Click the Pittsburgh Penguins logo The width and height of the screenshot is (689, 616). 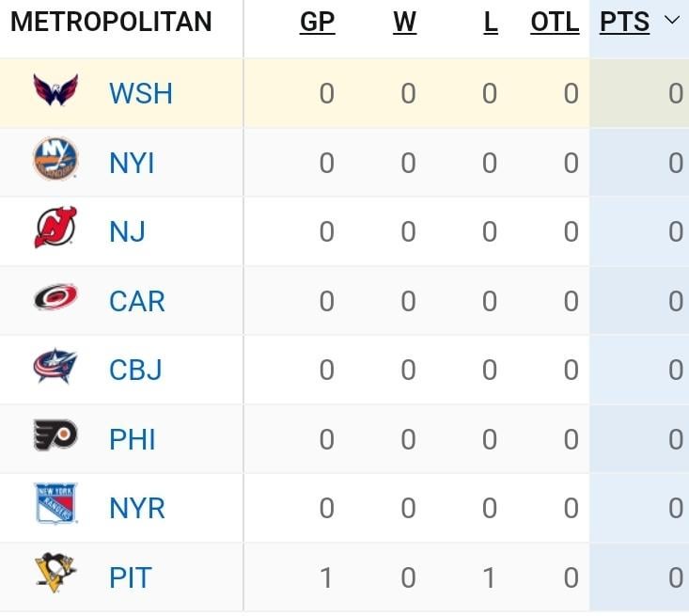click(55, 574)
